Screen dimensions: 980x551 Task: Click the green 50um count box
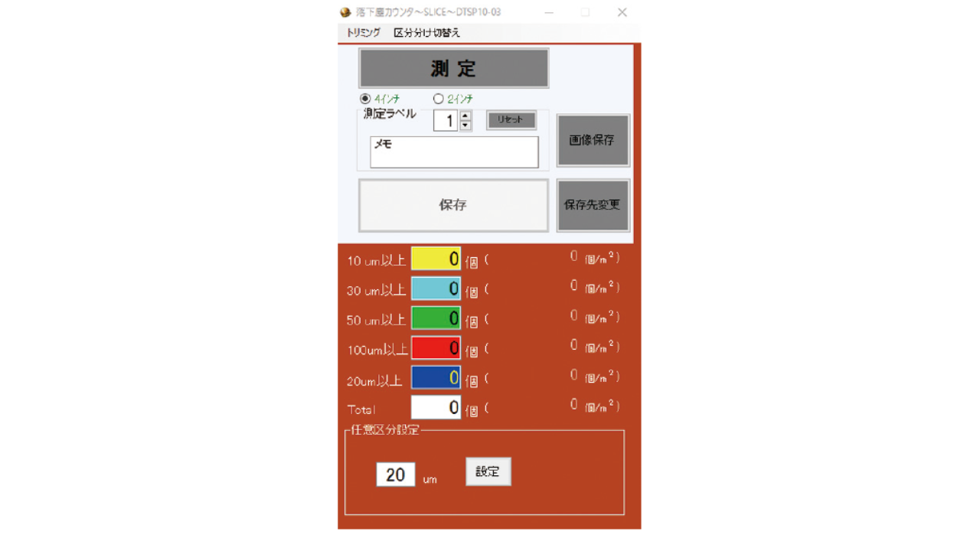(x=436, y=318)
